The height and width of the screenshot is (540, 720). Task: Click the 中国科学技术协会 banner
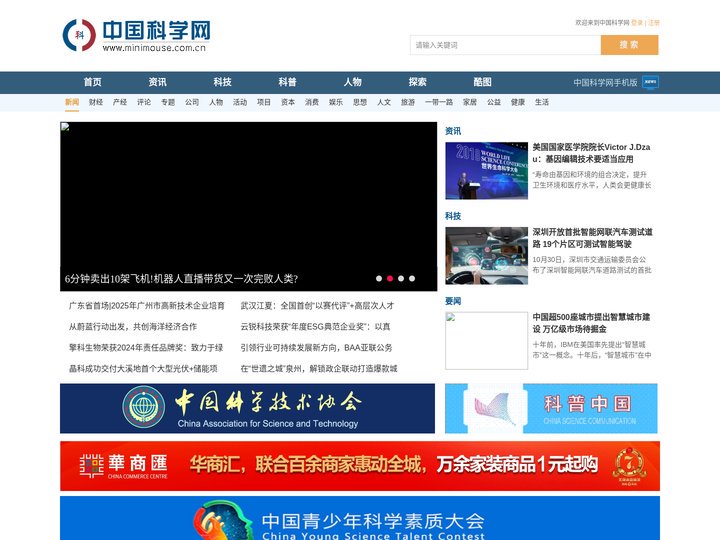[x=248, y=409]
